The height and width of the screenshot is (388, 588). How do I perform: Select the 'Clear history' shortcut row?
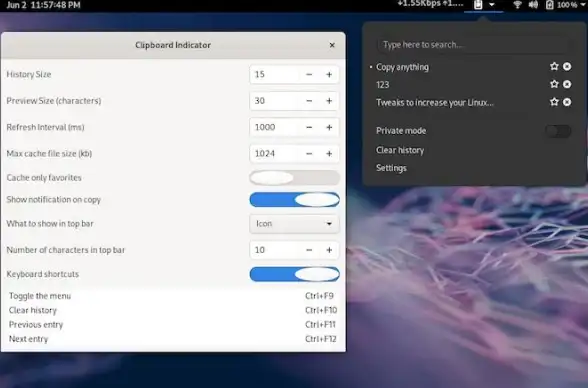tap(173, 310)
